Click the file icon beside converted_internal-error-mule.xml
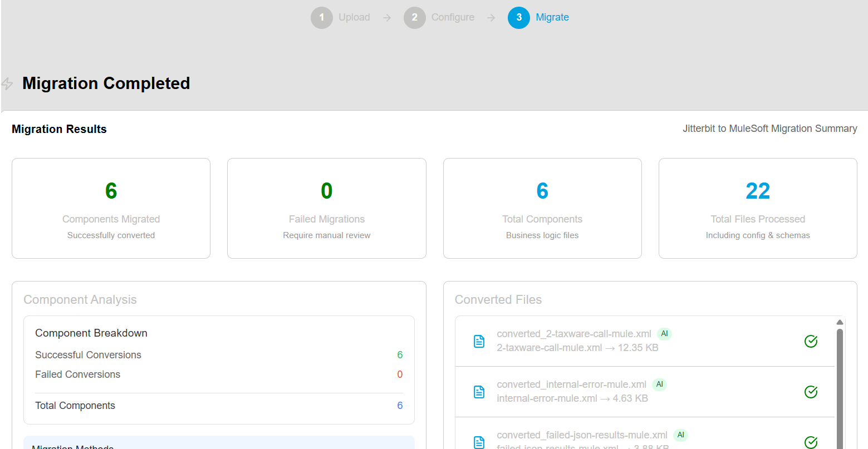Viewport: 868px width, 449px height. pyautogui.click(x=479, y=392)
